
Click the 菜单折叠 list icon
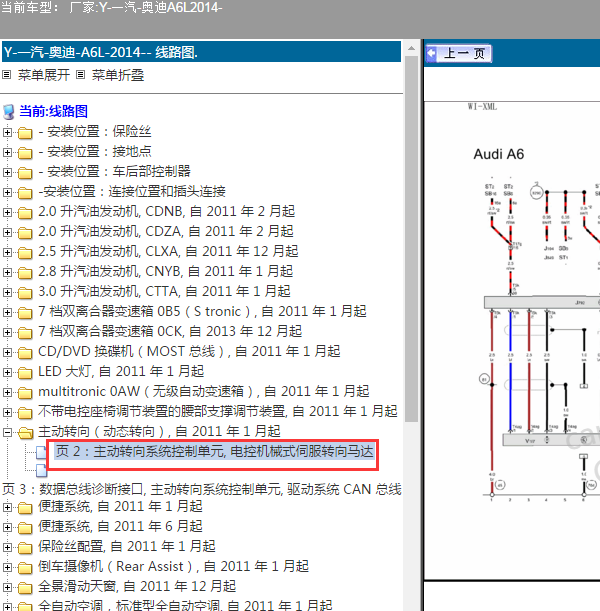tap(80, 74)
